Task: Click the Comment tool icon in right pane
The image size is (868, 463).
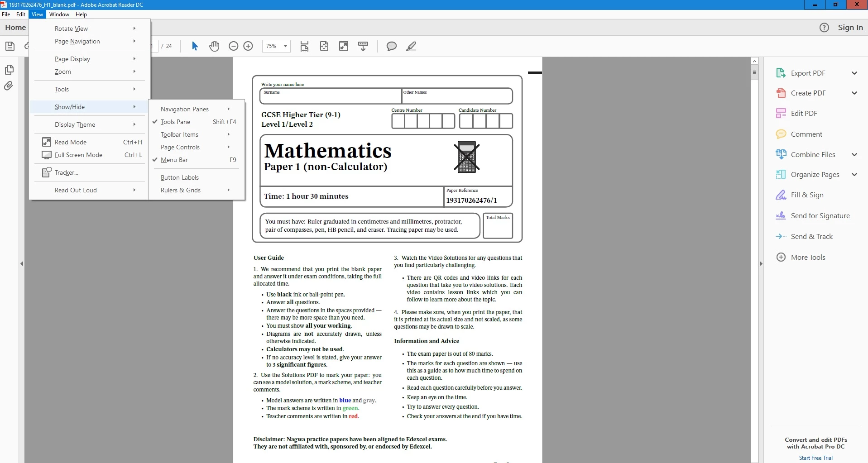Action: tap(781, 134)
